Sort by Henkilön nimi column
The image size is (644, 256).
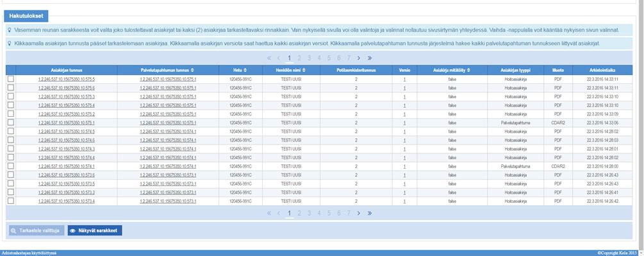point(291,71)
